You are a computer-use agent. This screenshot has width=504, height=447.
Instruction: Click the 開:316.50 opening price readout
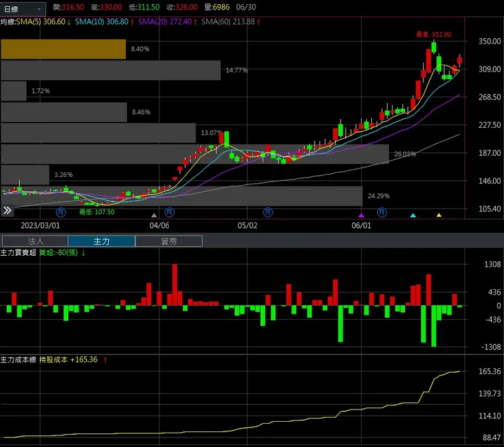(69, 7)
